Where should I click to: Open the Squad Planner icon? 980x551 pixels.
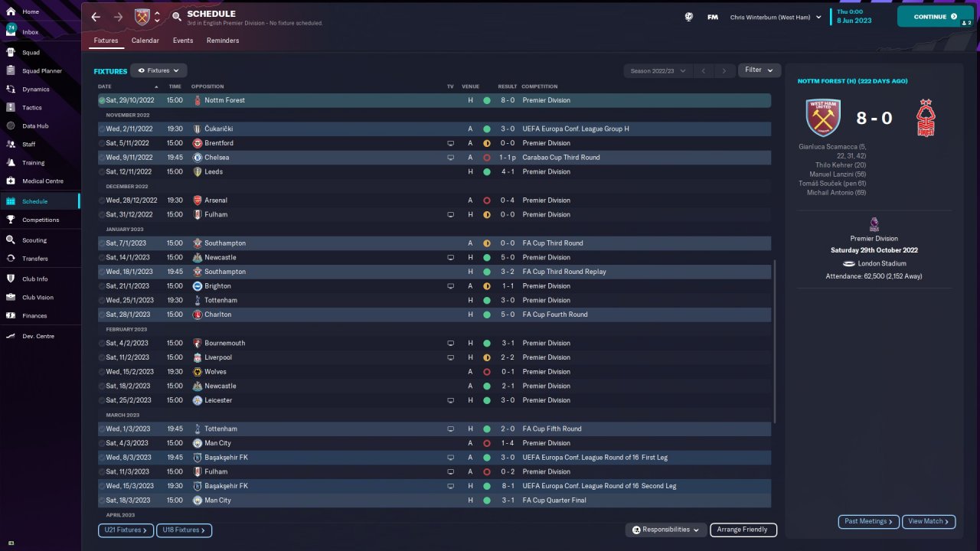tap(11, 71)
